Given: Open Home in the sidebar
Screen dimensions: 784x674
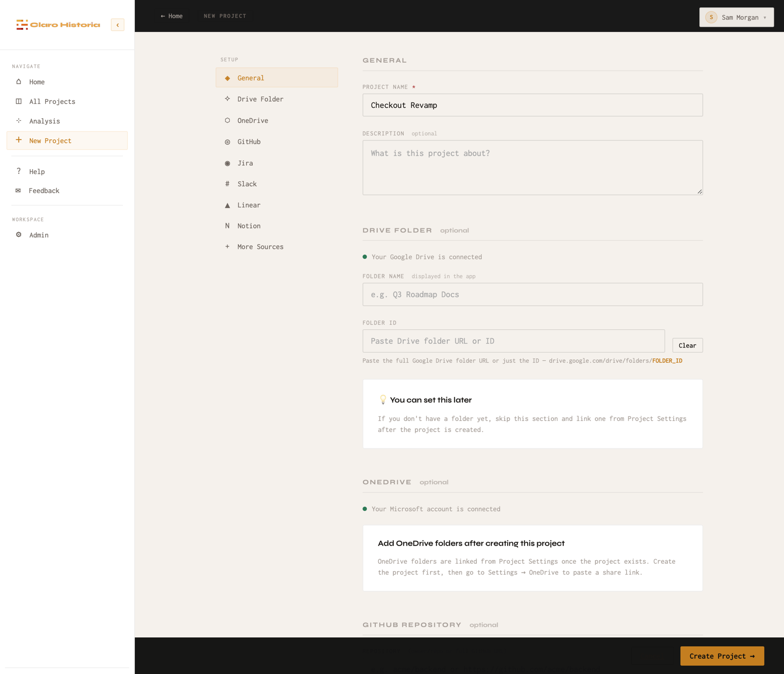Looking at the screenshot, I should tap(67, 82).
